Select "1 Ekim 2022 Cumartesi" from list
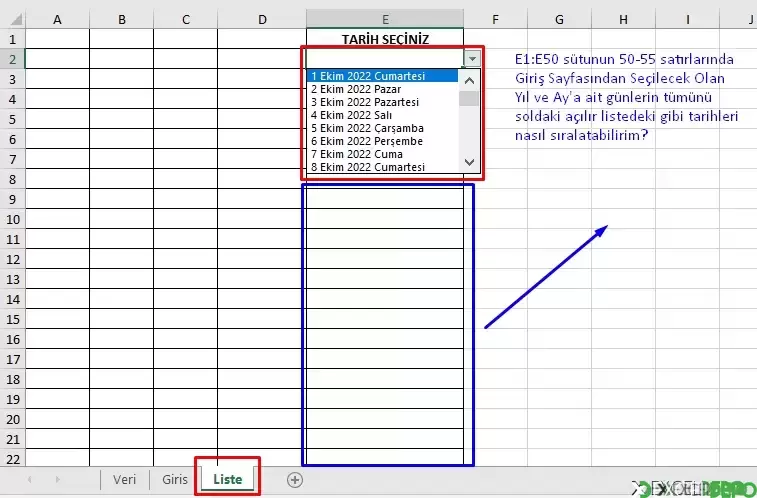757x498 pixels. tap(382, 76)
